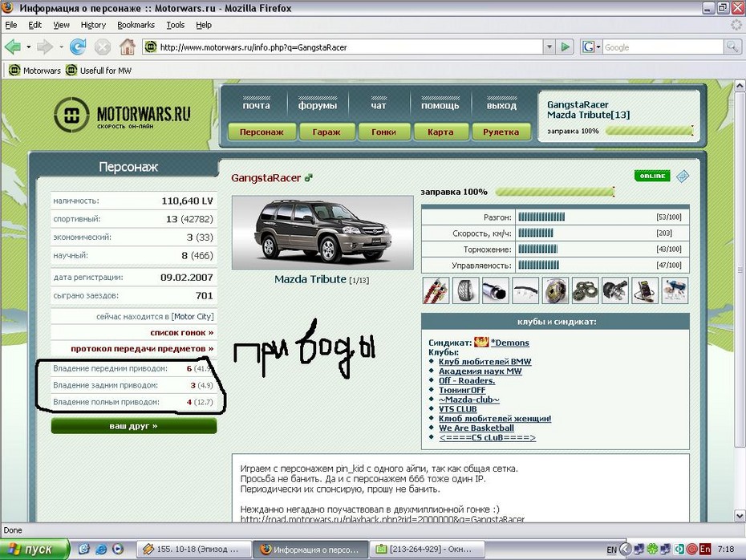The width and height of the screenshot is (746, 560).
Task: Select the Карта tab button
Action: pos(440,132)
